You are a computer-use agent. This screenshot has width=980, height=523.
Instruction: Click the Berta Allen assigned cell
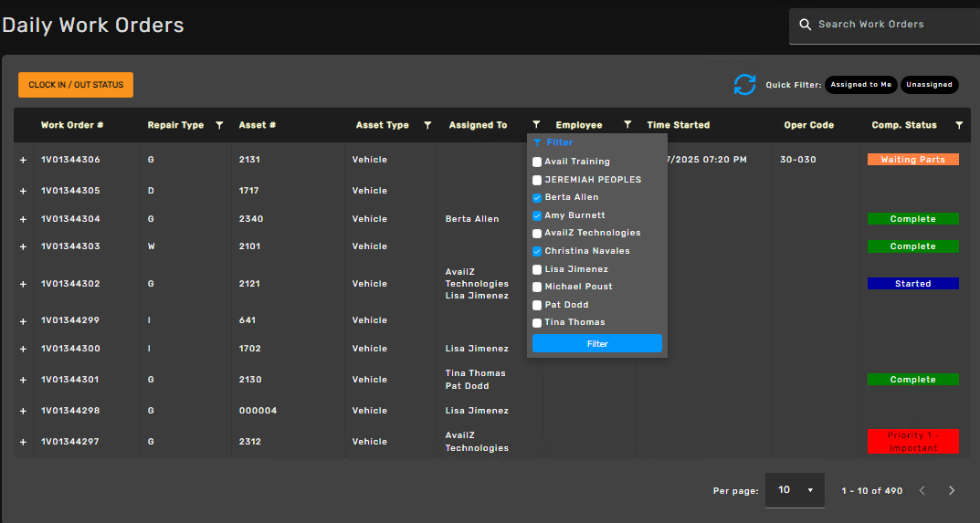(472, 219)
